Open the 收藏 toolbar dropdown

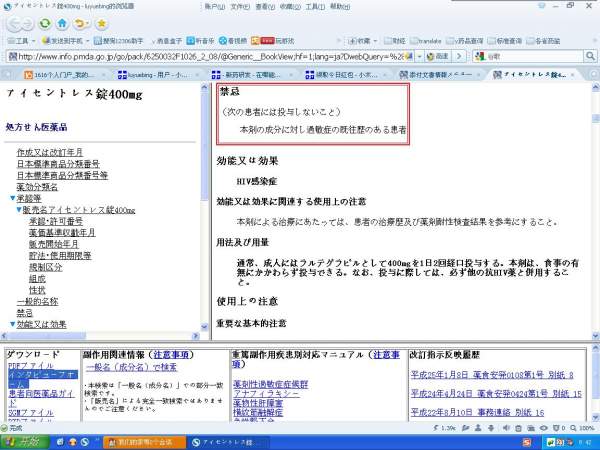tap(362, 41)
